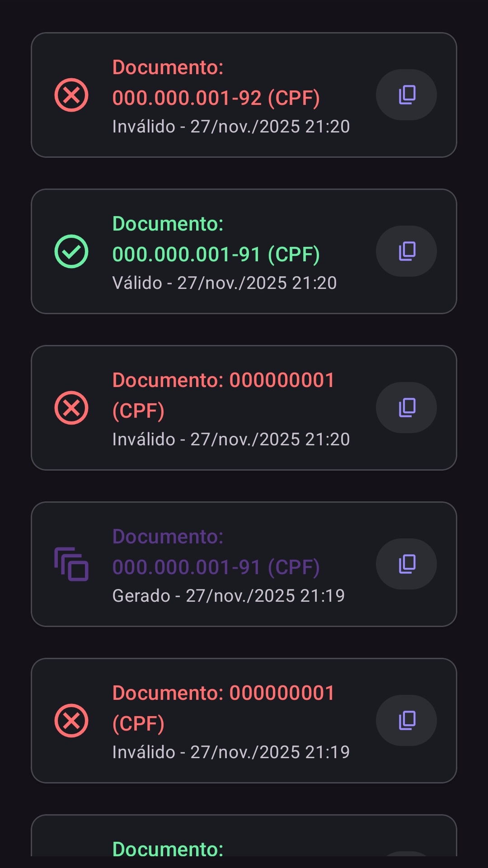
Task: Click Inválido 21:20 text under 000.000.001-92
Action: tap(231, 127)
